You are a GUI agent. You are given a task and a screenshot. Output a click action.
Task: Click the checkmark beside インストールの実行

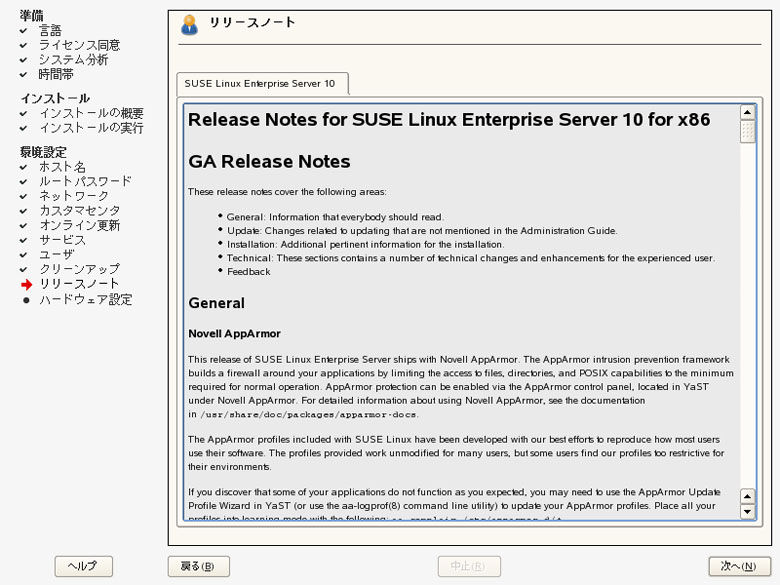[x=23, y=128]
